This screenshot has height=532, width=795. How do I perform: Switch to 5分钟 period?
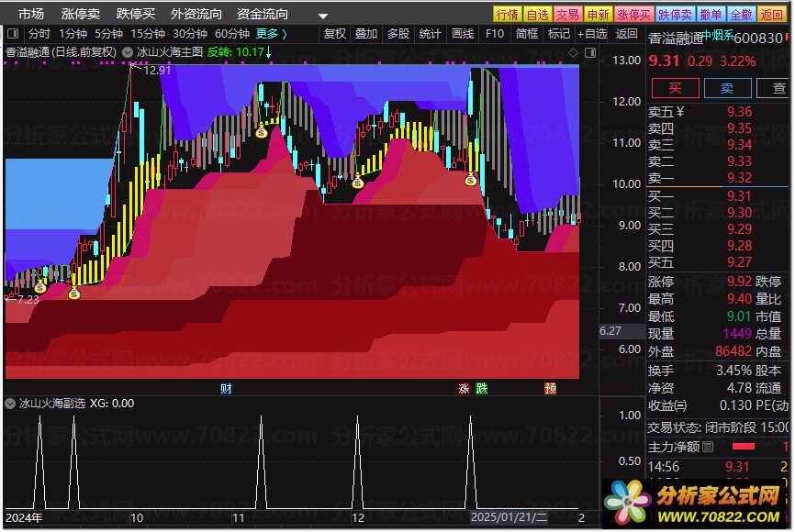pyautogui.click(x=108, y=34)
